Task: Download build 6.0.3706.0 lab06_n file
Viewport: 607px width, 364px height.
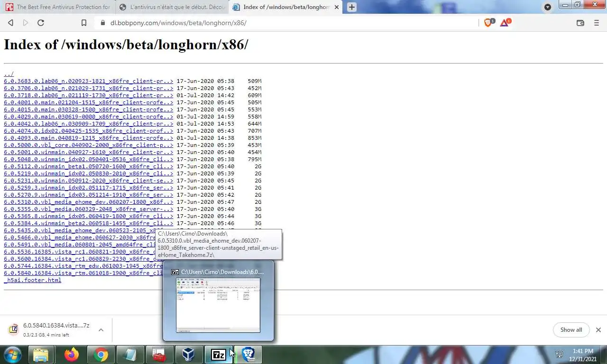Action: (89, 88)
